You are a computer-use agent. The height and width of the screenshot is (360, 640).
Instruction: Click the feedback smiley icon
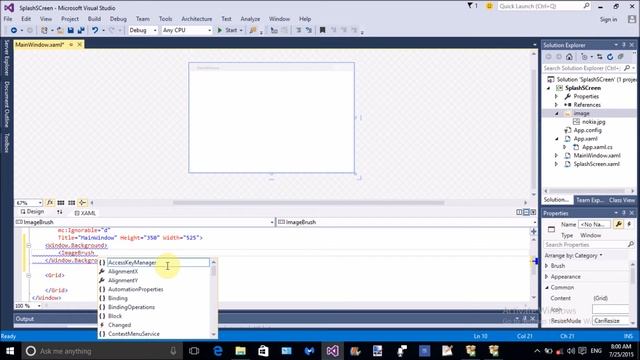489,6
